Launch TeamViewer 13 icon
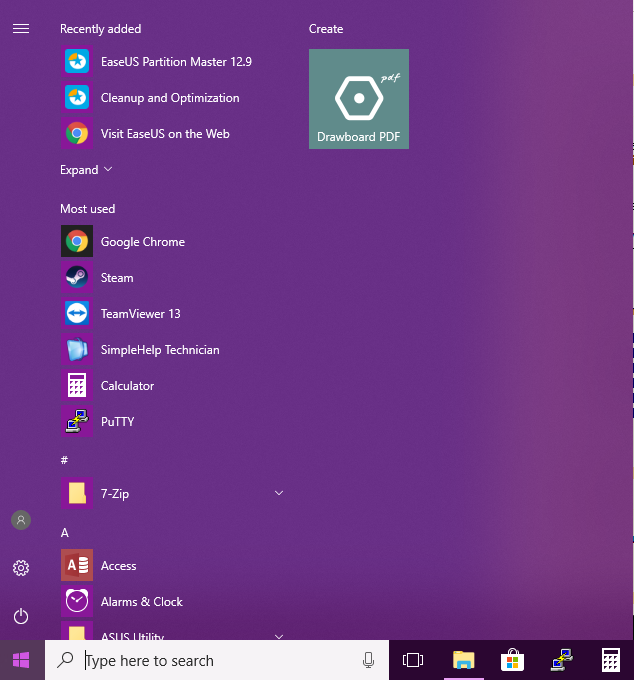 click(77, 313)
